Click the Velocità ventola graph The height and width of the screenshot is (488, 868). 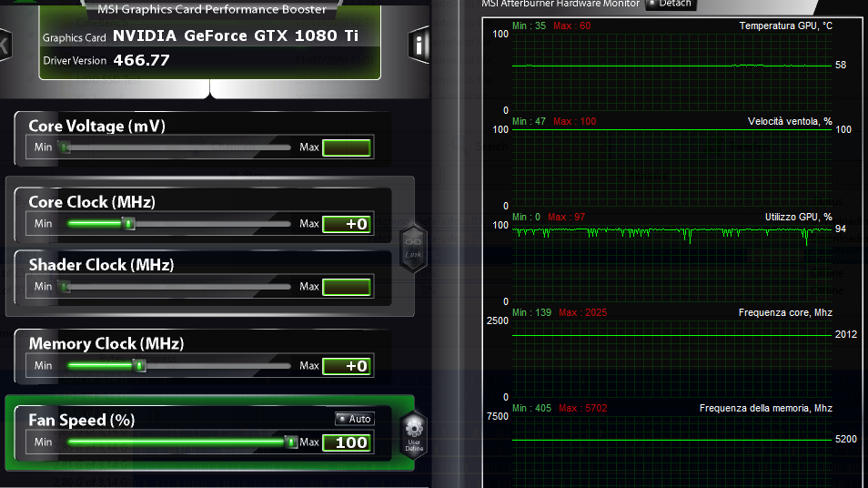click(x=672, y=168)
